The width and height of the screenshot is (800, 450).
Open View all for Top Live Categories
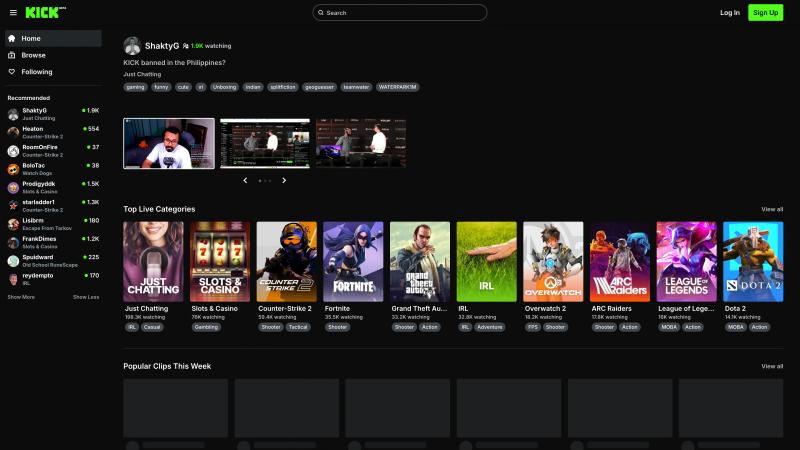tap(772, 209)
